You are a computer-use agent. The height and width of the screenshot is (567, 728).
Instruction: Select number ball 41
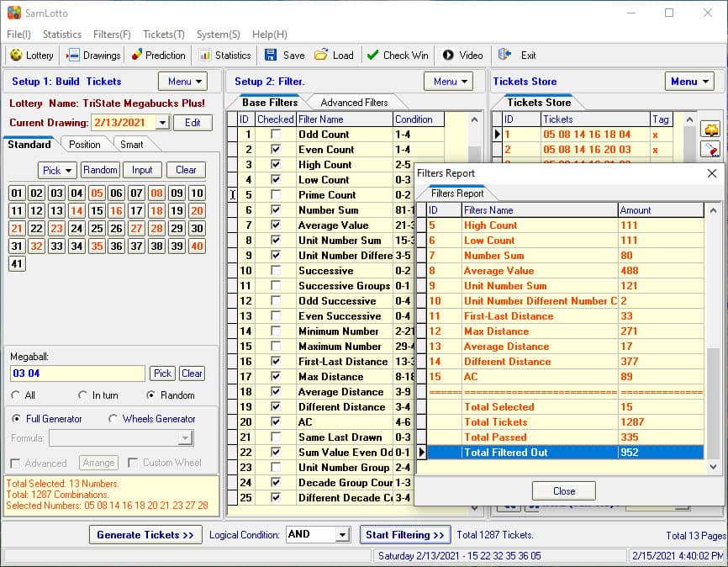pyautogui.click(x=17, y=263)
